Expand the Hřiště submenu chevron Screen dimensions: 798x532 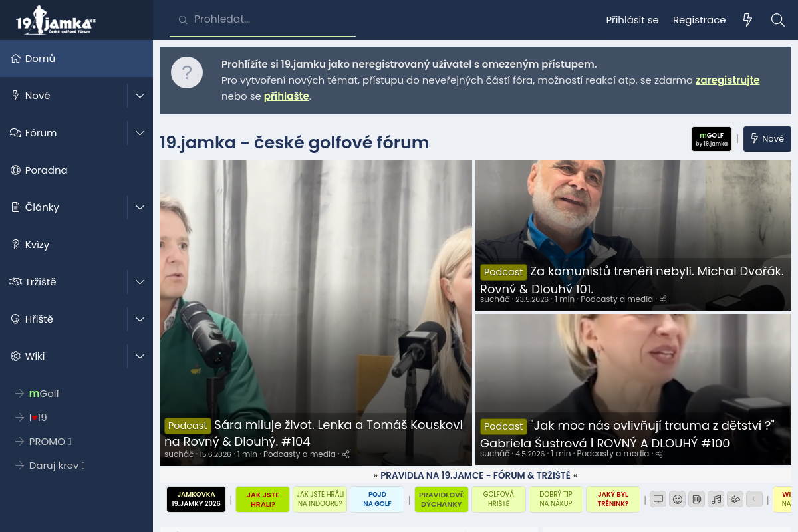tap(140, 319)
